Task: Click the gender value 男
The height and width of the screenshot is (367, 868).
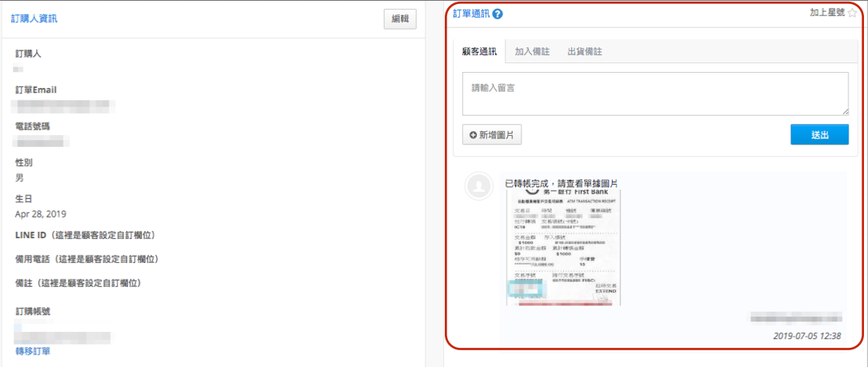Action: (19, 178)
